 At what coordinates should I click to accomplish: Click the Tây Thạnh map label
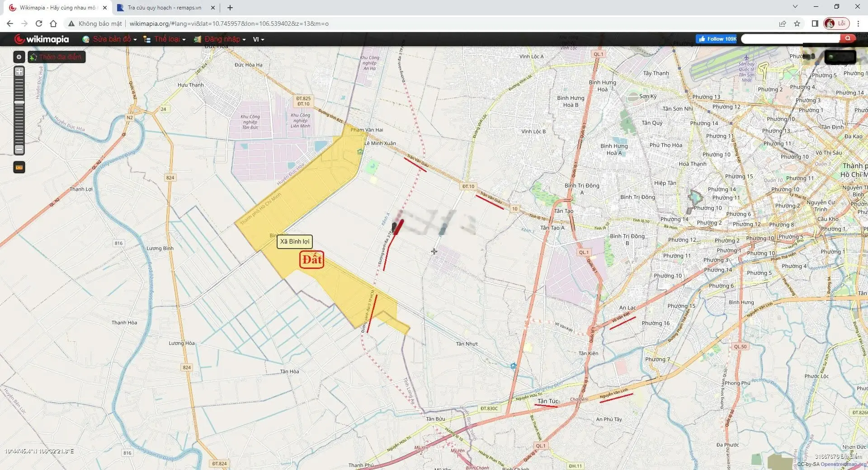click(x=656, y=73)
